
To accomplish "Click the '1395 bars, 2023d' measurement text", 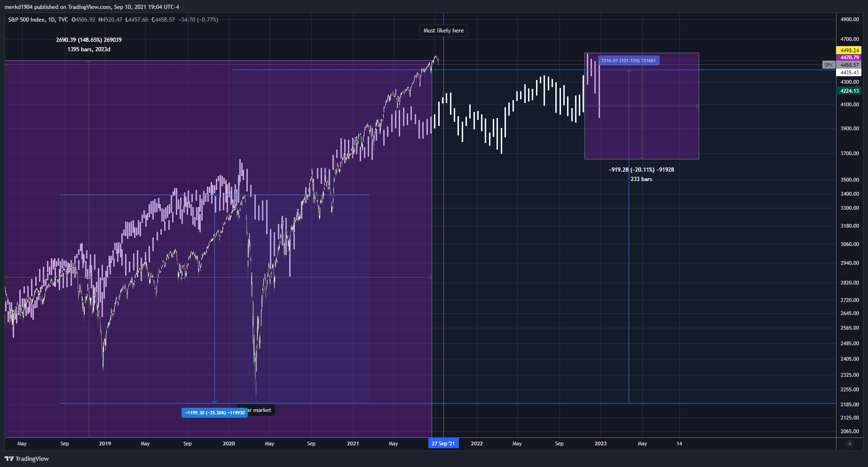I will pos(89,49).
